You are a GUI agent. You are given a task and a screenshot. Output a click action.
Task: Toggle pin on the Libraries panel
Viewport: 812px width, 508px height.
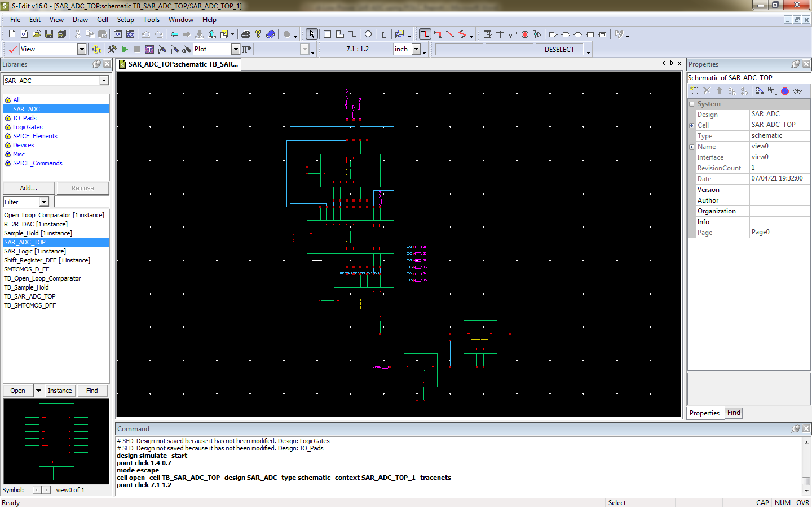point(96,64)
